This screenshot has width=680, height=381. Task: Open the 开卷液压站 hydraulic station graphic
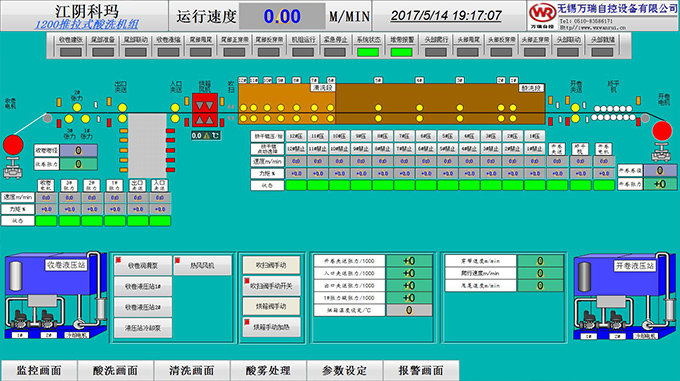coord(624,296)
